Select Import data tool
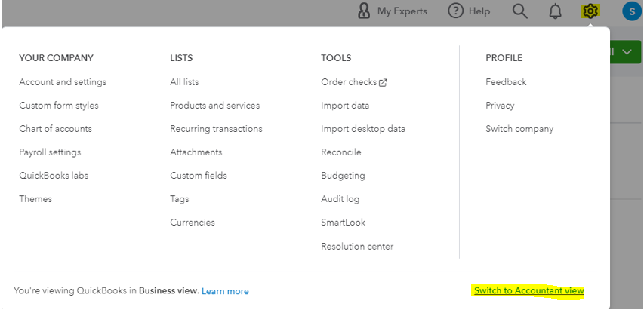 click(x=345, y=106)
